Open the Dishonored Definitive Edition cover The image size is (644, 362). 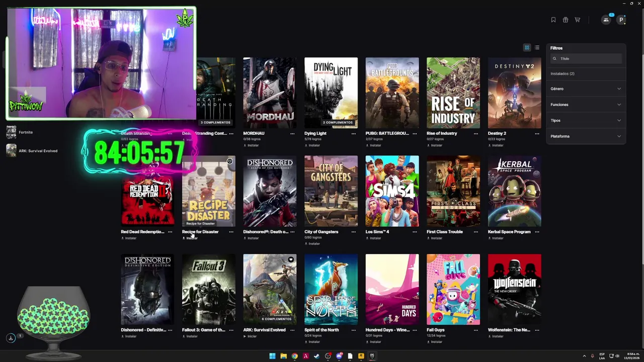[147, 290]
